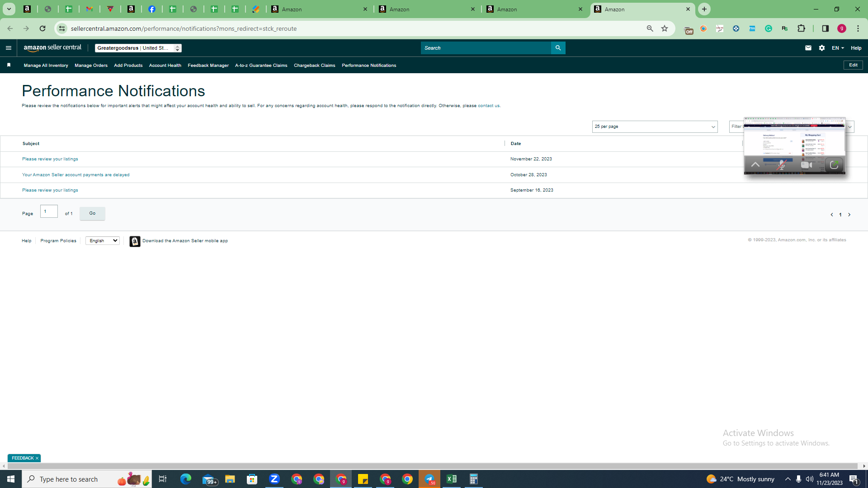Viewport: 868px width, 488px height.
Task: Open the Chrome profile avatar
Action: (842, 28)
